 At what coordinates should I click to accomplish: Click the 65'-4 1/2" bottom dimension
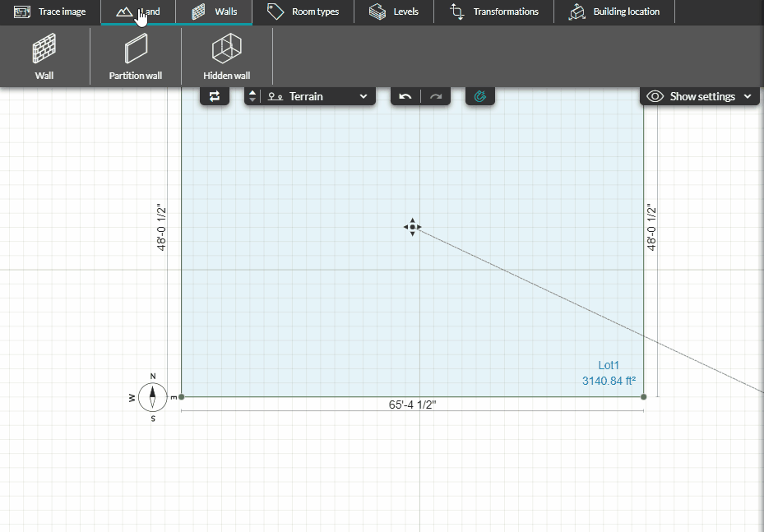412,405
